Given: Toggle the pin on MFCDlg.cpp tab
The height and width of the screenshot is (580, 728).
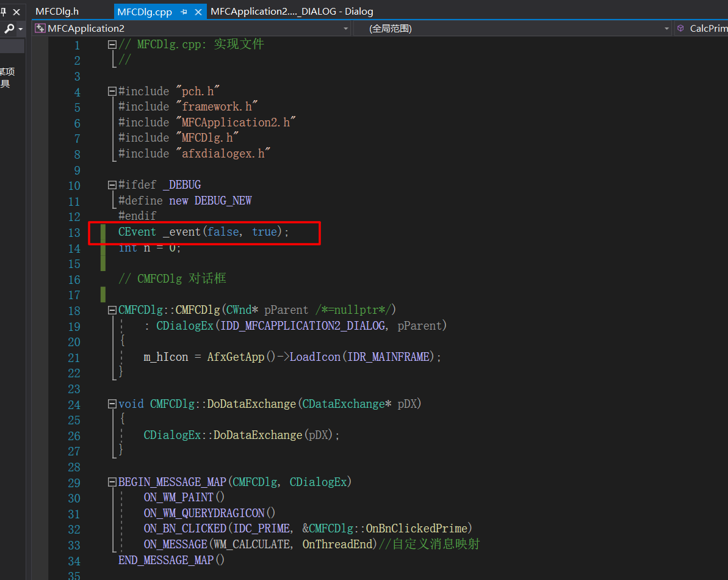Looking at the screenshot, I should tap(184, 12).
